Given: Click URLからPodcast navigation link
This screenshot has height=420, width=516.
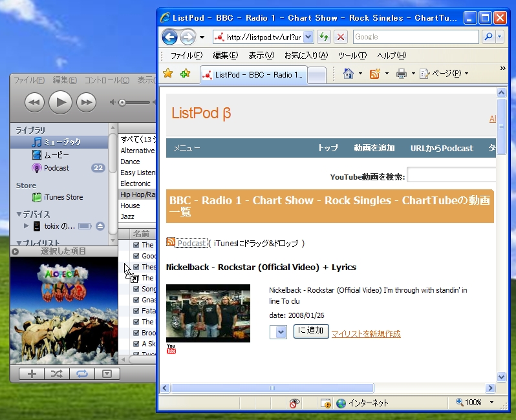Looking at the screenshot, I should (442, 149).
